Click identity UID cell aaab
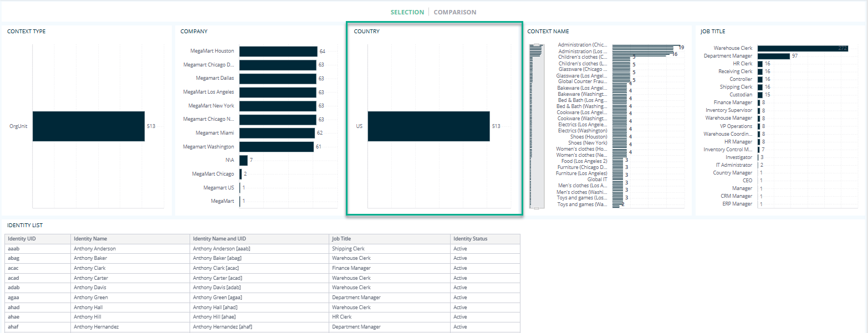Image resolution: width=868 pixels, height=333 pixels. click(38, 249)
